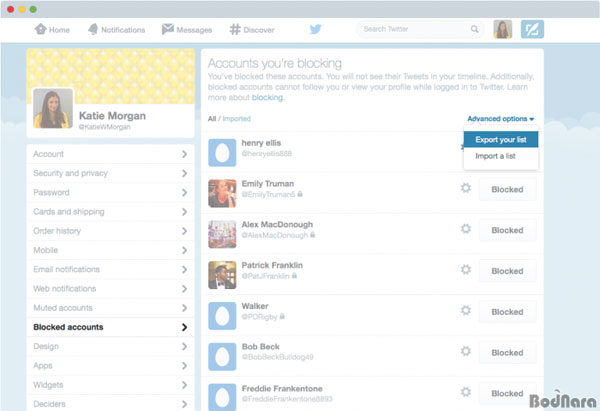Screen dimensions: 600x411
Task: Open the gear menu for Emily Truman
Action: point(466,188)
